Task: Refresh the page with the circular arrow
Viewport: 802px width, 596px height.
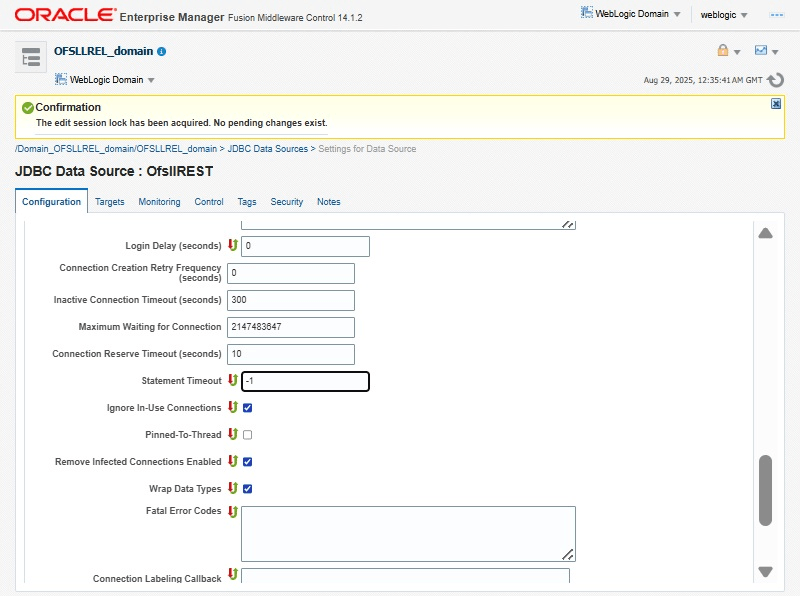Action: [775, 80]
